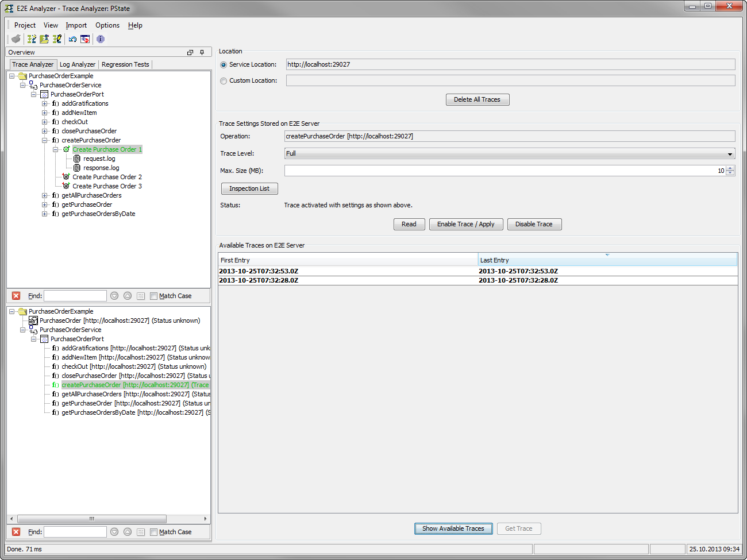Click the info toolbar icon

click(100, 39)
